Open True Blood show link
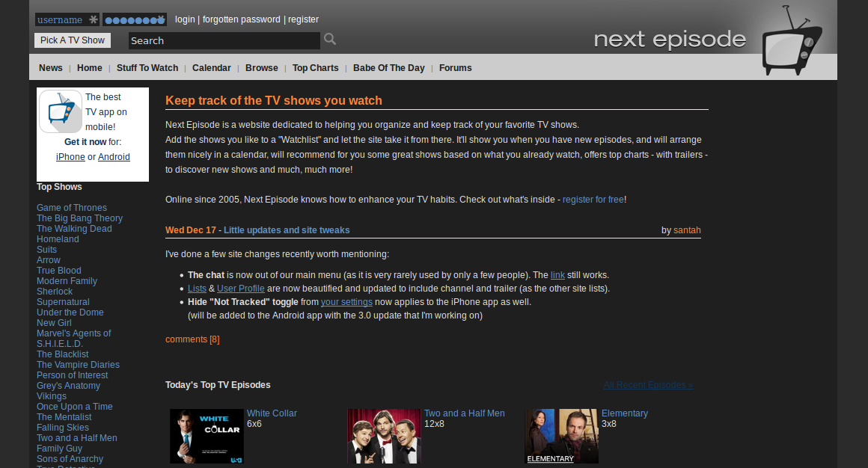 click(58, 271)
